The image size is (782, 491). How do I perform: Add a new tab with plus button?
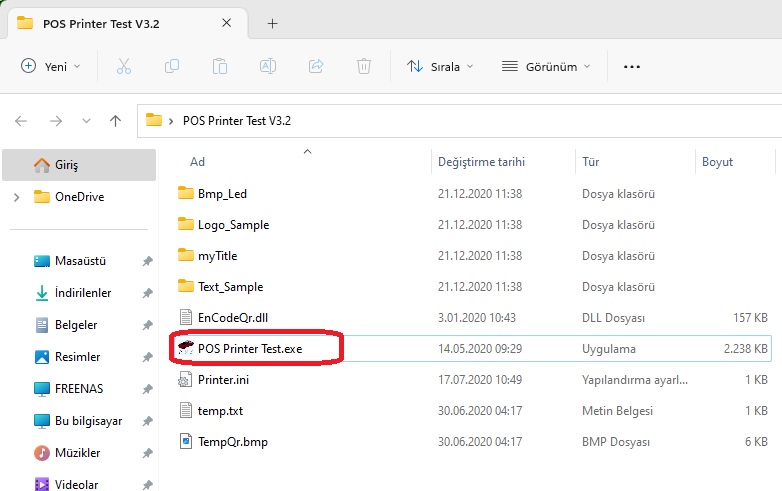tap(273, 23)
